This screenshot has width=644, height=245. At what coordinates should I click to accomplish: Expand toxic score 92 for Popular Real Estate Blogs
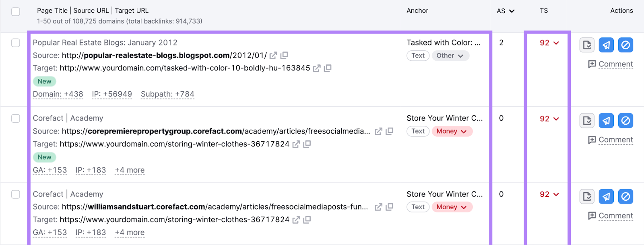coord(549,43)
